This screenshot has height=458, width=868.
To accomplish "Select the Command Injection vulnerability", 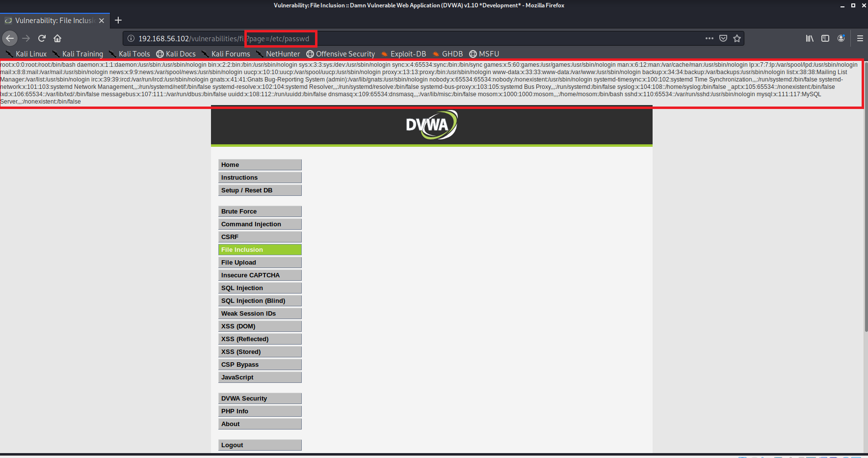I will click(260, 224).
